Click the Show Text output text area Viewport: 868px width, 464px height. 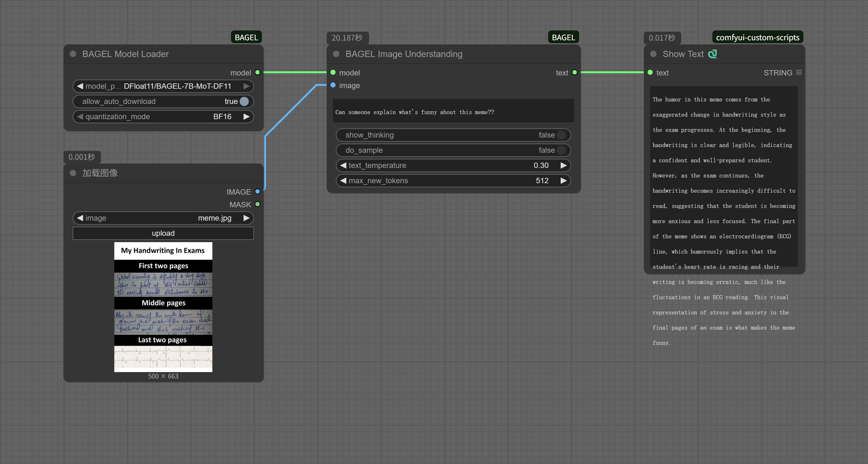click(724, 177)
